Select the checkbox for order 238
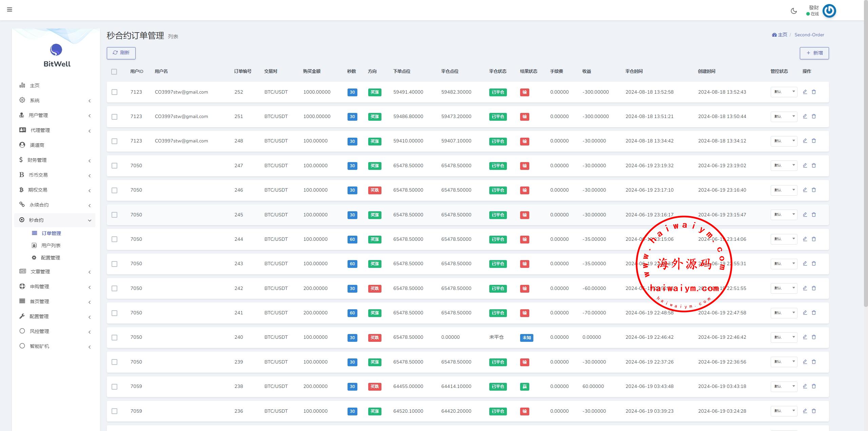The width and height of the screenshot is (868, 431). click(115, 387)
